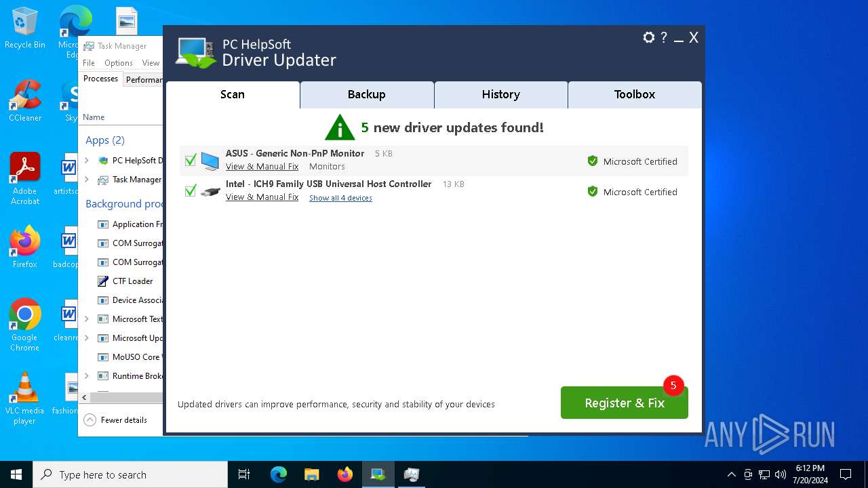Open Google Chrome desktop shortcut

click(25, 325)
